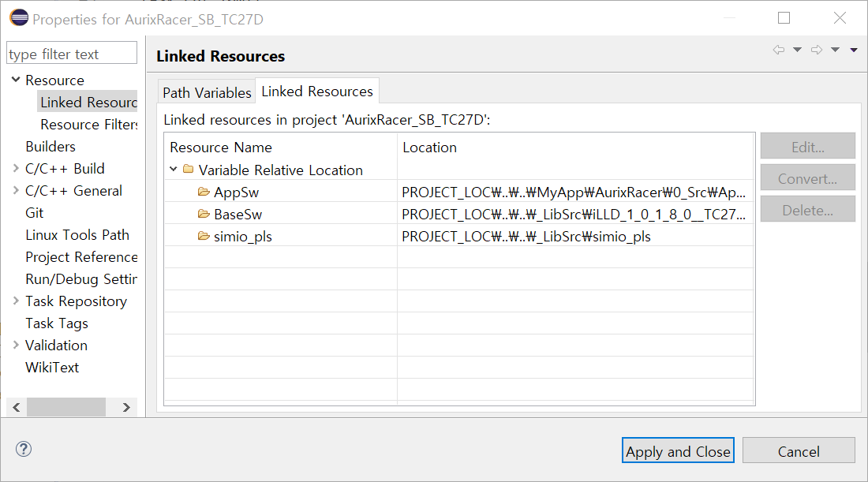Select the Variable Relative Location row text

[281, 170]
